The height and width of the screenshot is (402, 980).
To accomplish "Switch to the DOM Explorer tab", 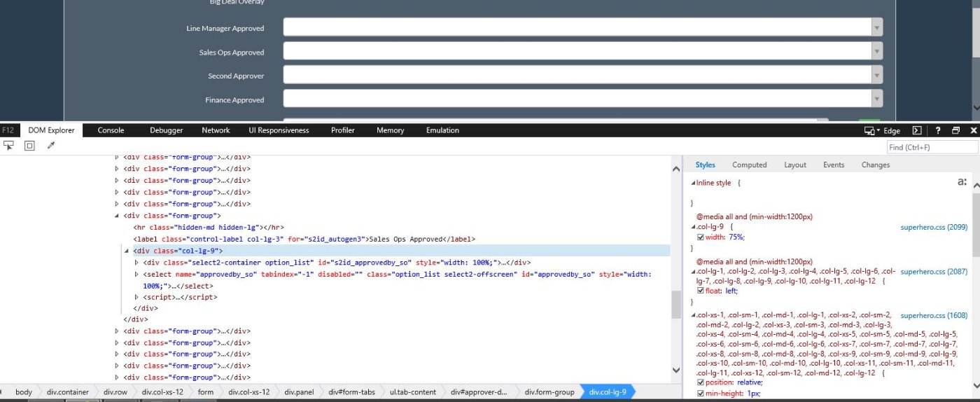I will (x=51, y=130).
